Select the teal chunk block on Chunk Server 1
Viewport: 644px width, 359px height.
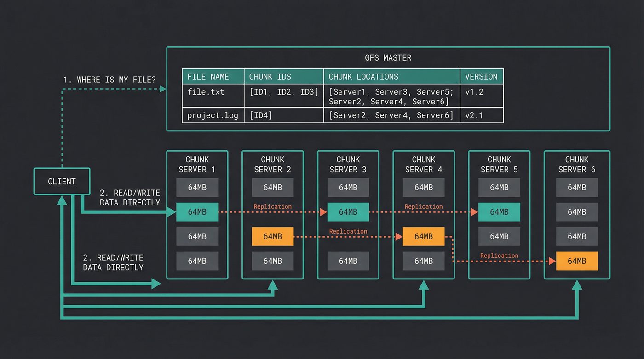point(197,212)
